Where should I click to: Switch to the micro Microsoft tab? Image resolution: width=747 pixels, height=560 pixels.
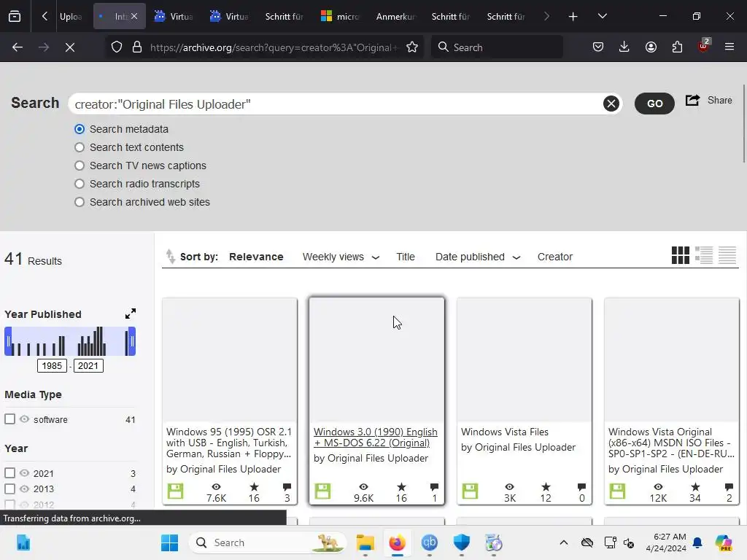(340, 17)
